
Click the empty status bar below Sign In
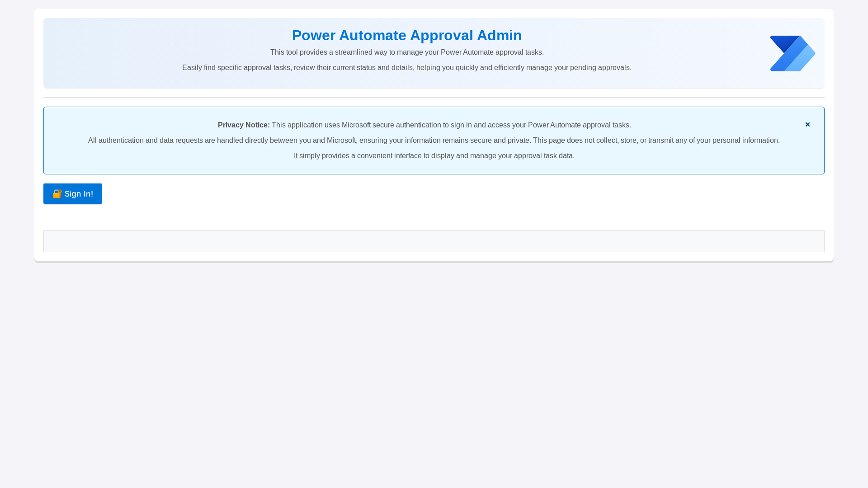click(x=434, y=241)
